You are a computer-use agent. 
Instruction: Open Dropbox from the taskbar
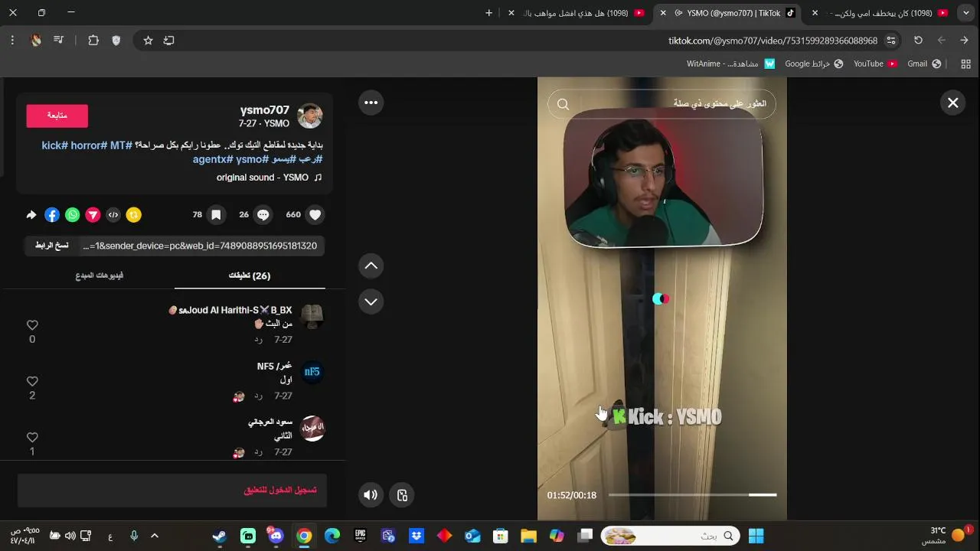[416, 536]
